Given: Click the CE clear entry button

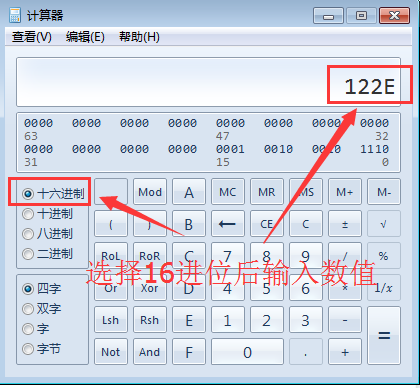Looking at the screenshot, I should click(267, 224).
